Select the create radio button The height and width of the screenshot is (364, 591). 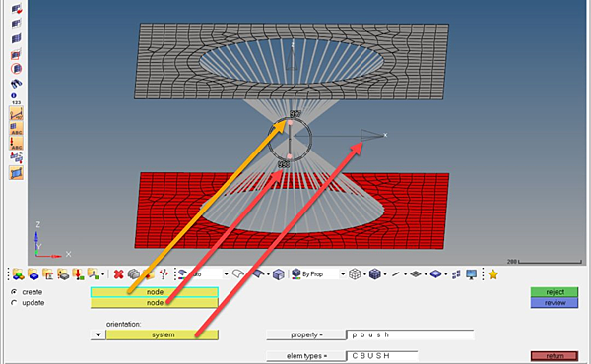pyautogui.click(x=14, y=292)
